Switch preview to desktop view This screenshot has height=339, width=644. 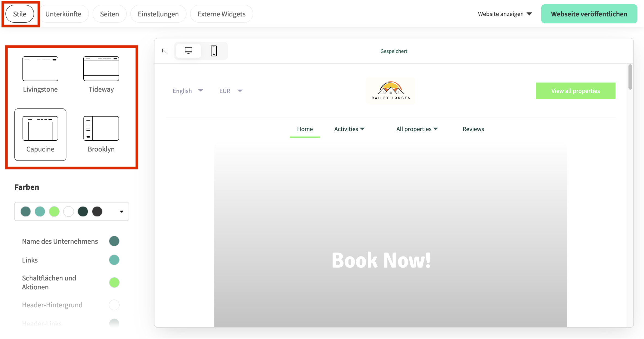[188, 51]
